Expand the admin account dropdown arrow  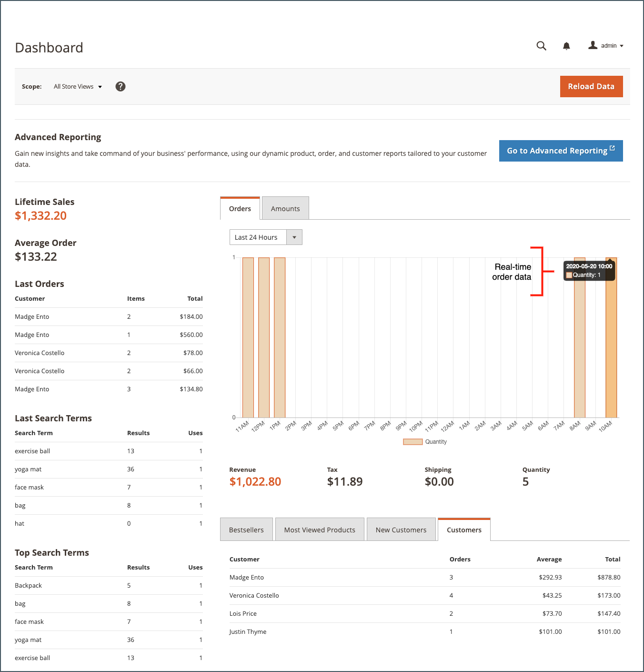pos(622,46)
